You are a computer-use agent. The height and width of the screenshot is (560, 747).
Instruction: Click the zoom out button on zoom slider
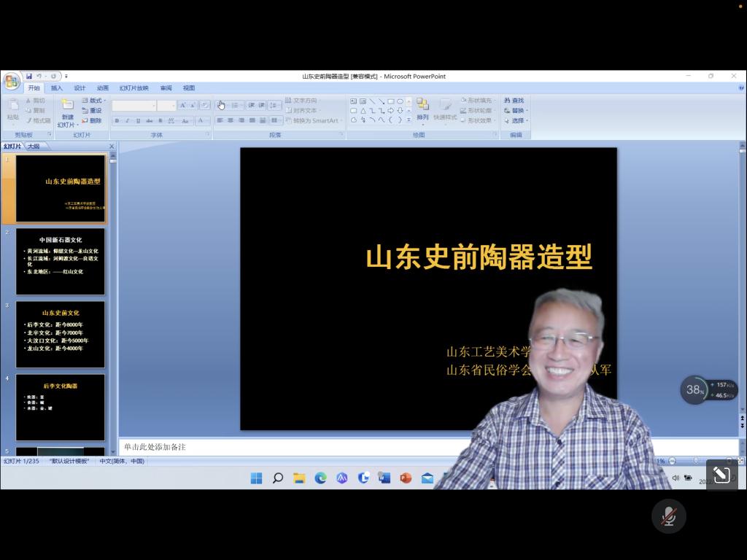point(672,462)
